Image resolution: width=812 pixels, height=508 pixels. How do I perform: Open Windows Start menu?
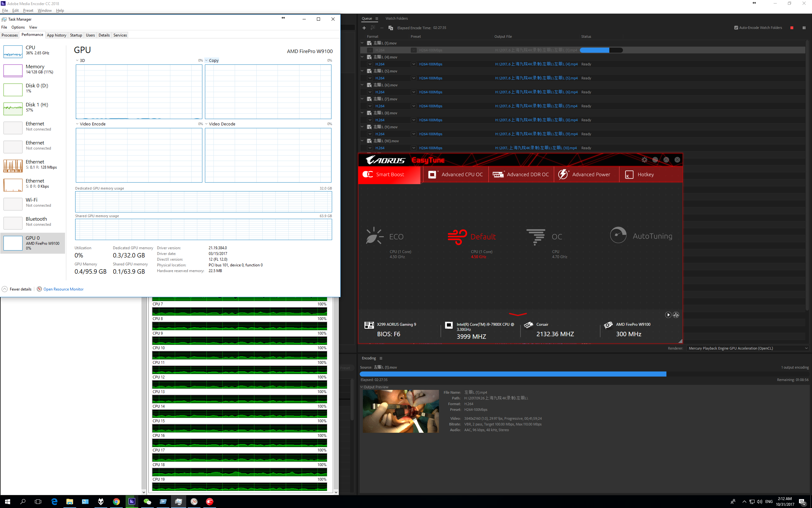[x=7, y=502]
